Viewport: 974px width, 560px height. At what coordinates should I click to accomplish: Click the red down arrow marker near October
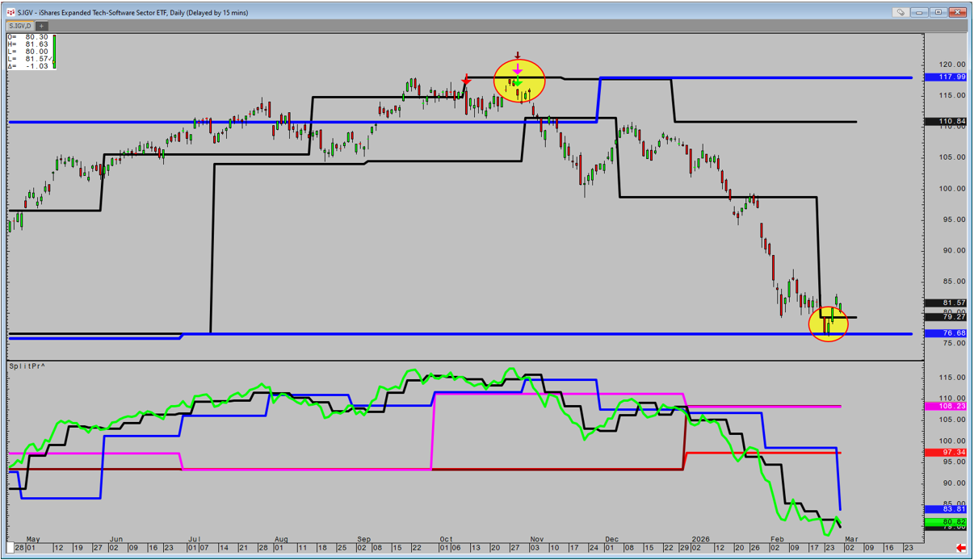coord(466,81)
